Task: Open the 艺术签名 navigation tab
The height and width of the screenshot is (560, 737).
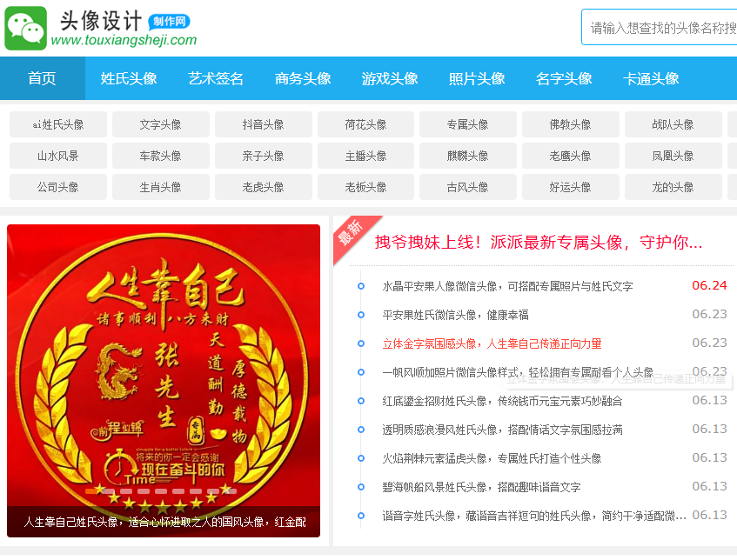Action: point(216,78)
